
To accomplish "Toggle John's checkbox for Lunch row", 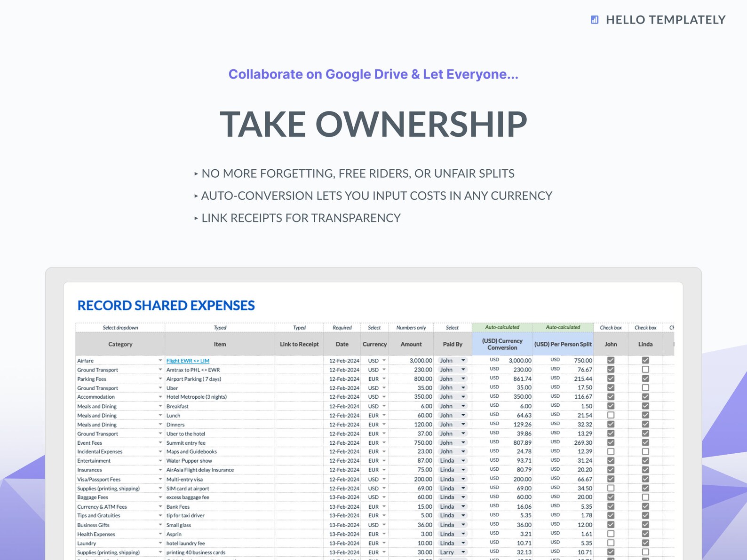I will (x=611, y=415).
